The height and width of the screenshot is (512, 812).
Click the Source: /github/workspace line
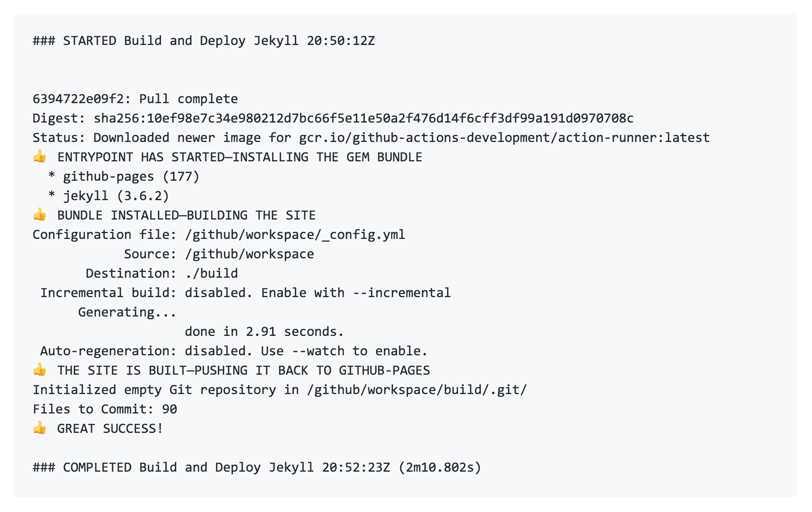coord(219,254)
